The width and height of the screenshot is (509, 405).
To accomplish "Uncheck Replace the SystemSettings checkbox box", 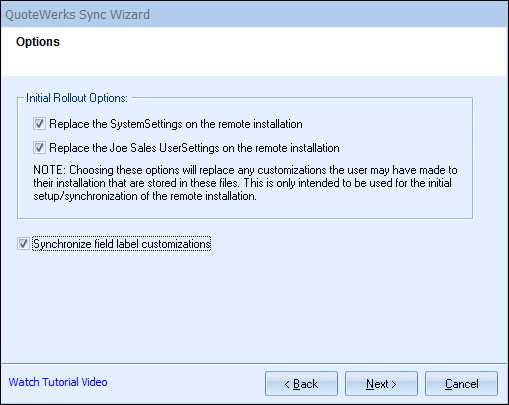I will tap(39, 124).
